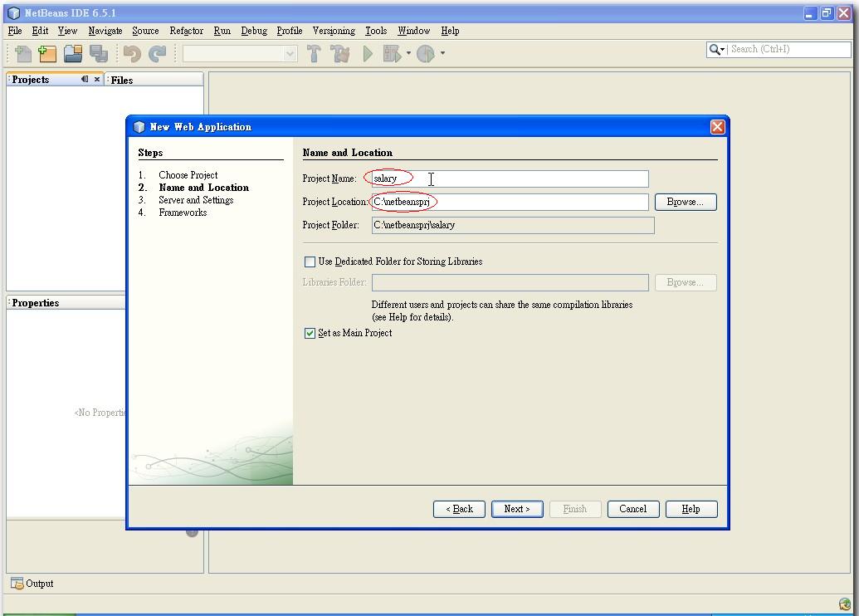Close the New Web Application dialog
Screen dimensions: 859x616
(717, 127)
